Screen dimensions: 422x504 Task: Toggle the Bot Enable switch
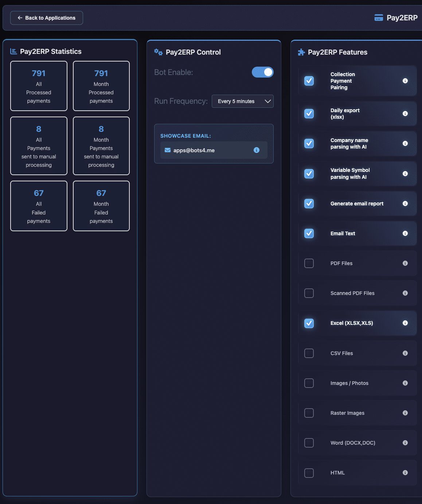tap(263, 72)
